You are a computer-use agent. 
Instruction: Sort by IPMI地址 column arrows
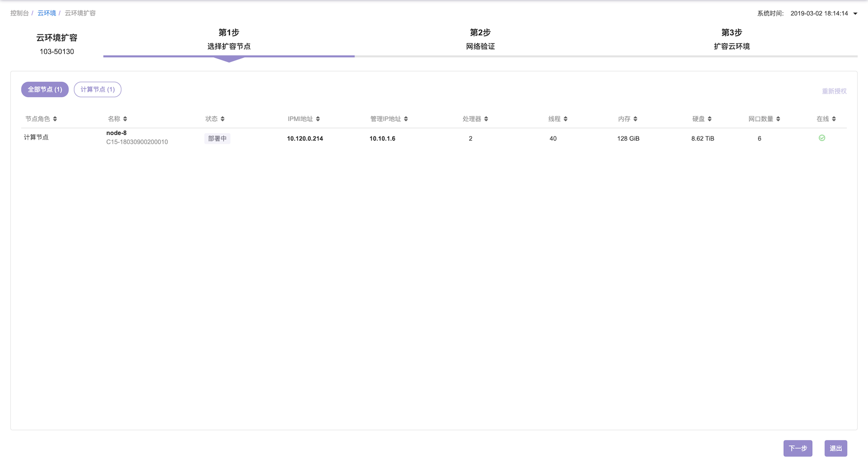click(318, 119)
